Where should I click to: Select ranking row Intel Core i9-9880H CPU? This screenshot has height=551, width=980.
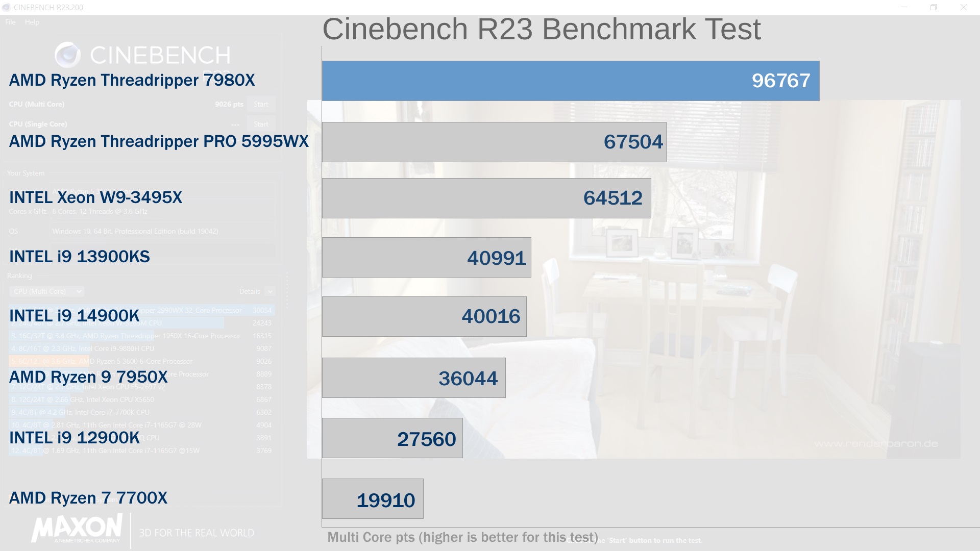click(142, 348)
